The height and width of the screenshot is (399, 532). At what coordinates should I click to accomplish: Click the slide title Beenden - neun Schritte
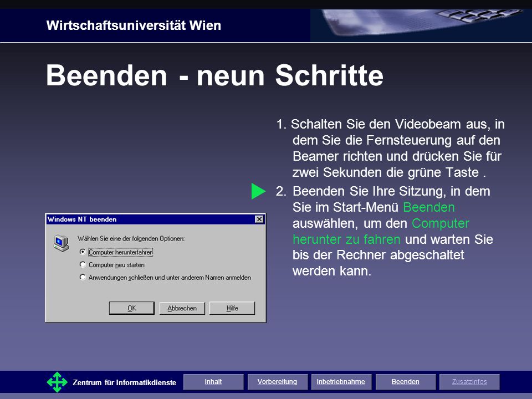(214, 75)
